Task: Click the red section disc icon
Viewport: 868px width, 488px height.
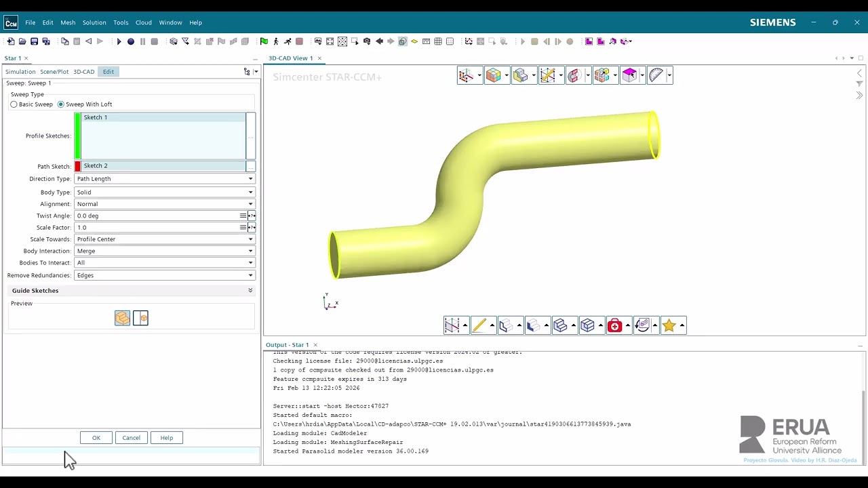Action: [x=574, y=75]
